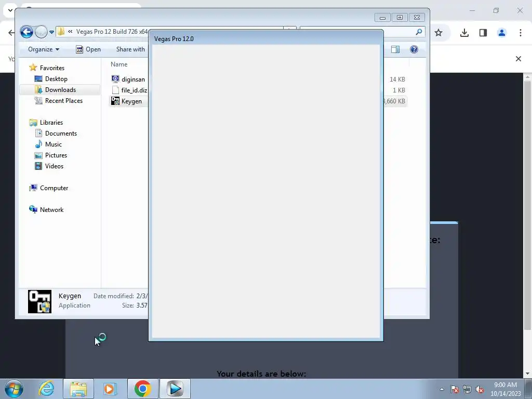Click the Explorer forward arrow button
This screenshot has width=532, height=399.
pos(41,32)
